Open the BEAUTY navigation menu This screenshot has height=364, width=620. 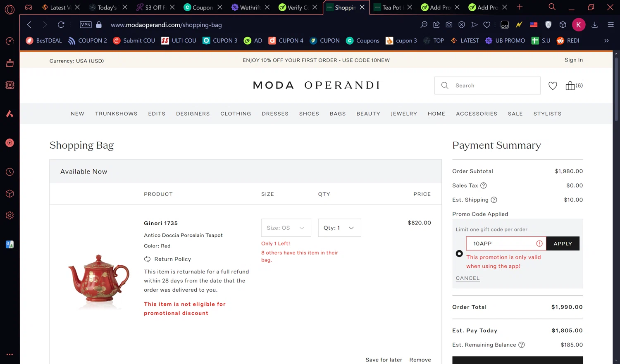click(x=368, y=114)
